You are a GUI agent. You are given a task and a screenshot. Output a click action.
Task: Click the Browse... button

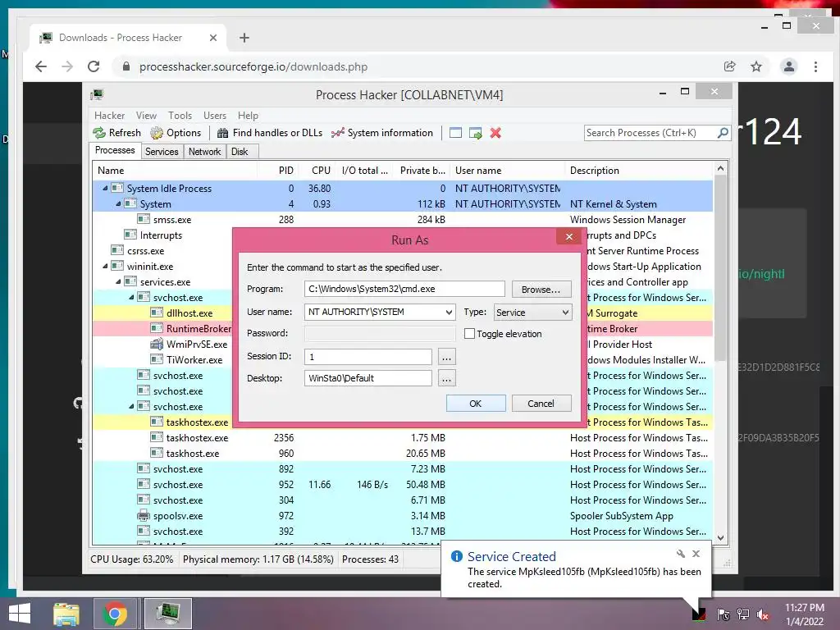click(x=541, y=290)
